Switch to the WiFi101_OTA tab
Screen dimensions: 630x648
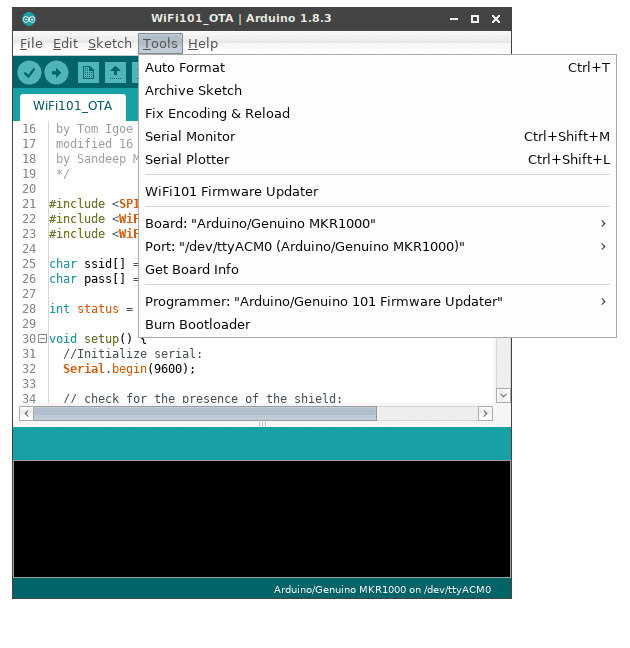pos(72,106)
